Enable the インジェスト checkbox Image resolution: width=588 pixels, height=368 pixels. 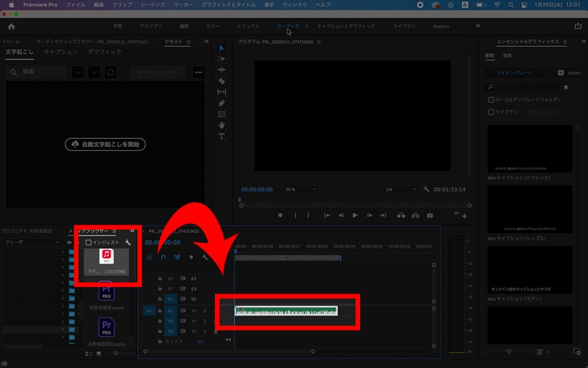pyautogui.click(x=89, y=243)
